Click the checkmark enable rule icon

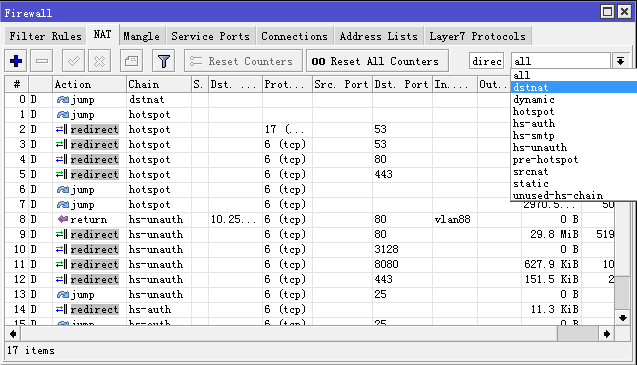point(74,61)
